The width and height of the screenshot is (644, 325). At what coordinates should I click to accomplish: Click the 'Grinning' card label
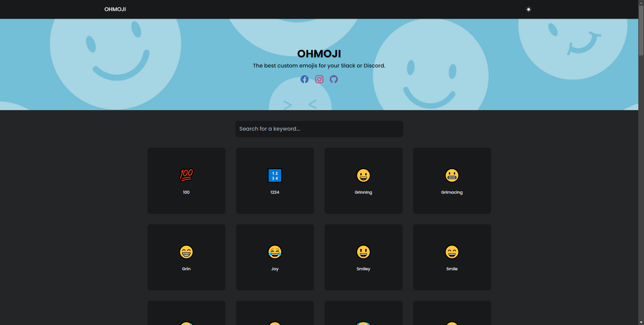[x=364, y=192]
